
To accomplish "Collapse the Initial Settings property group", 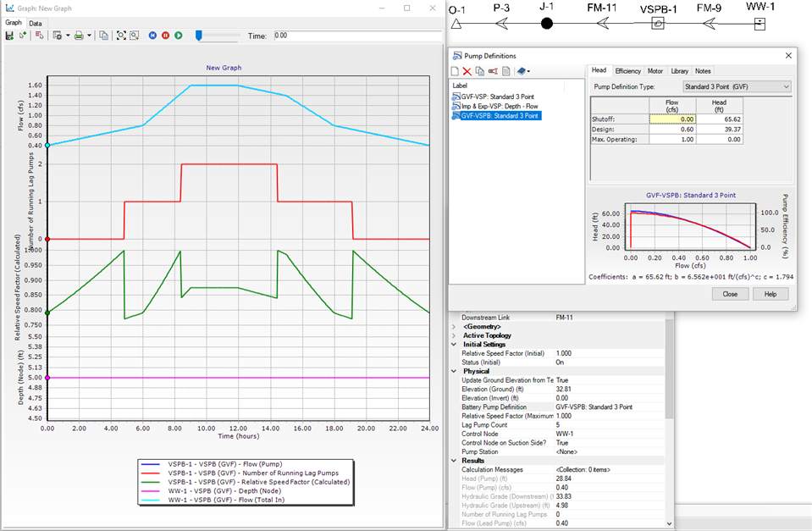I will [455, 345].
